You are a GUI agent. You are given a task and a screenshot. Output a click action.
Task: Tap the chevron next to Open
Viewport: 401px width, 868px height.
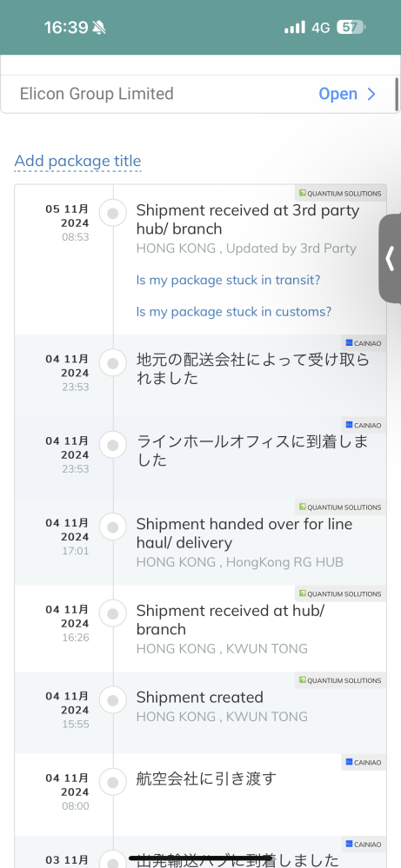[x=371, y=94]
